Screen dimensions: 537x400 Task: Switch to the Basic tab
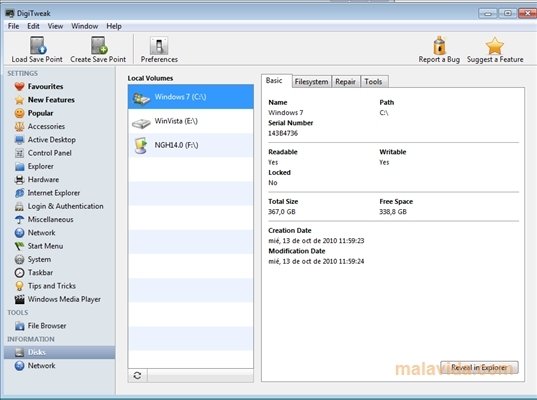(277, 81)
